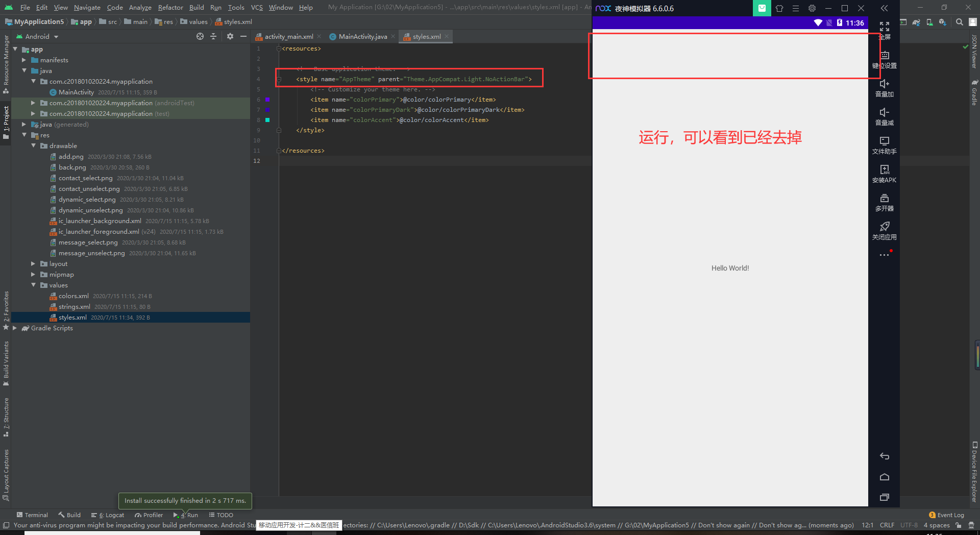Open Nox emulator settings gear
This screenshot has height=535, width=980.
pos(812,8)
